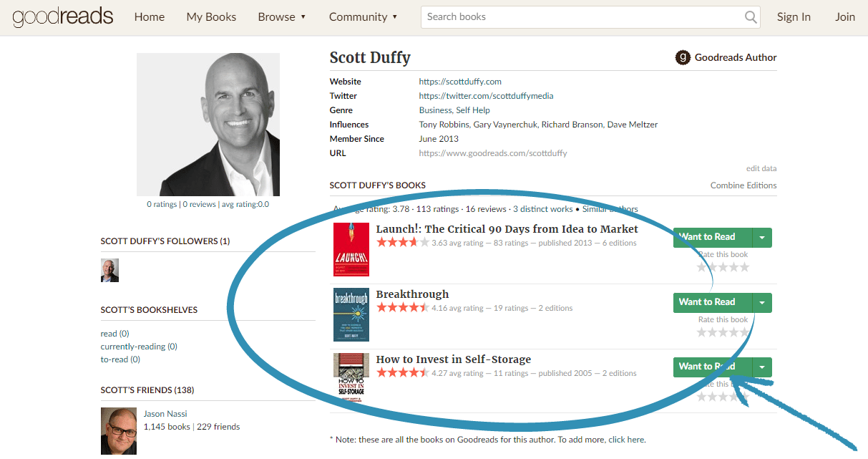Open Scott Duffy's Followers (1) heading
Screen dimensions: 868x459
pos(165,241)
